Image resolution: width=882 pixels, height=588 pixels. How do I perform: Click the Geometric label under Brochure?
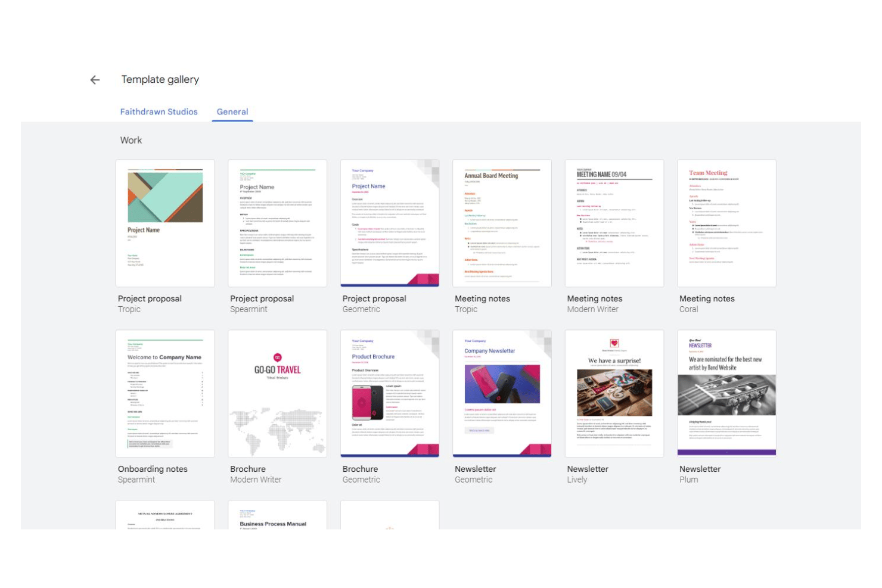point(361,480)
